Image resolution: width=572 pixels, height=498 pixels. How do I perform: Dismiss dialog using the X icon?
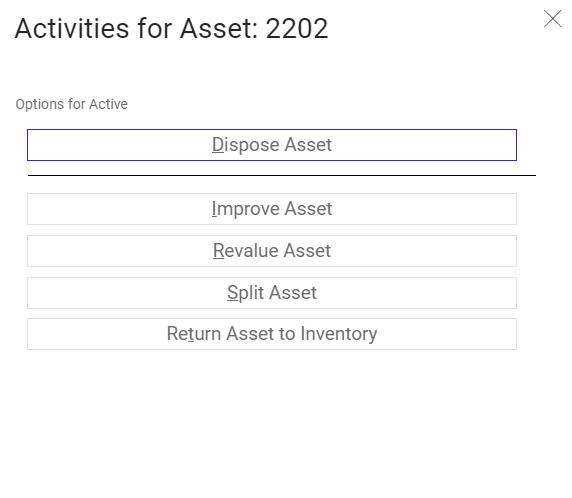pyautogui.click(x=552, y=19)
